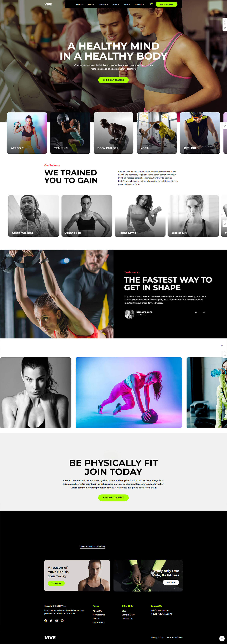Click the Join Membership button
This screenshot has height=644, width=227.
(166, 4)
